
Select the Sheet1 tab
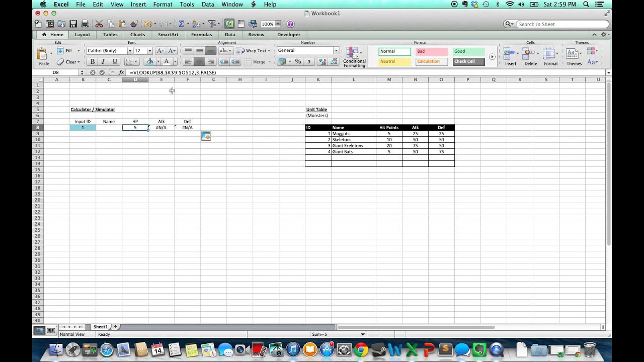[100, 327]
